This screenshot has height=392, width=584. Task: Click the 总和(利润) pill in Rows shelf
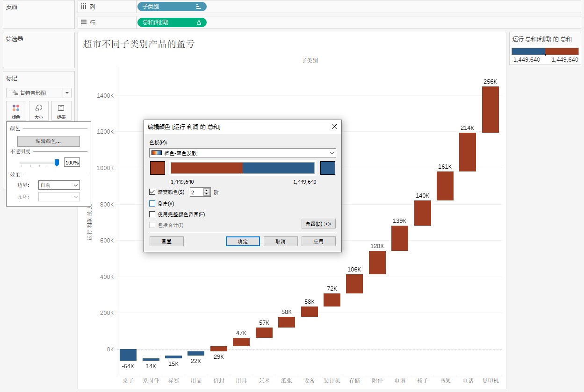[x=172, y=22]
